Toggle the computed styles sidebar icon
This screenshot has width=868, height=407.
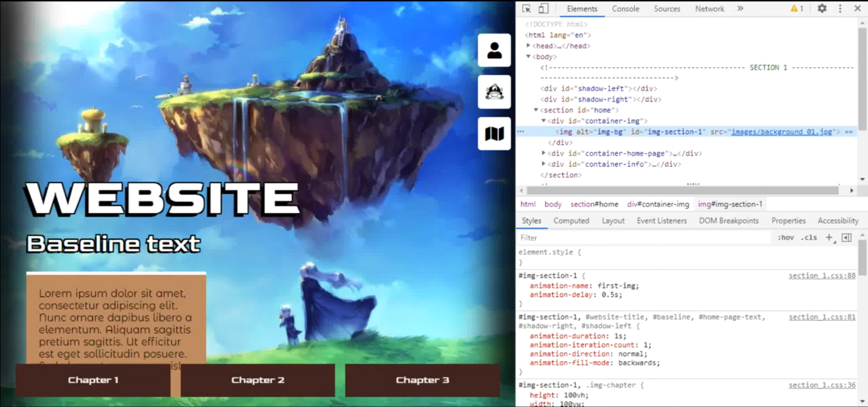pyautogui.click(x=847, y=238)
